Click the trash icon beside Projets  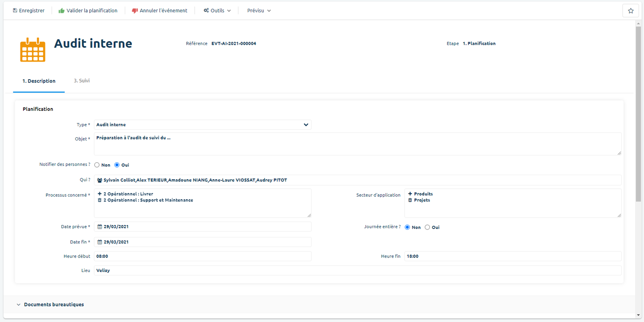click(x=410, y=200)
